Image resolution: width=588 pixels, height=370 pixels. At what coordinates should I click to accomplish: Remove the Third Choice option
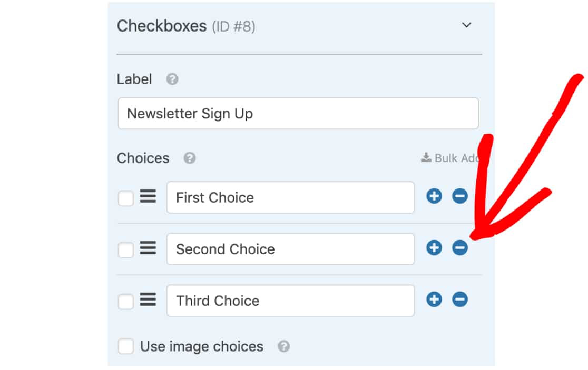coord(460,299)
